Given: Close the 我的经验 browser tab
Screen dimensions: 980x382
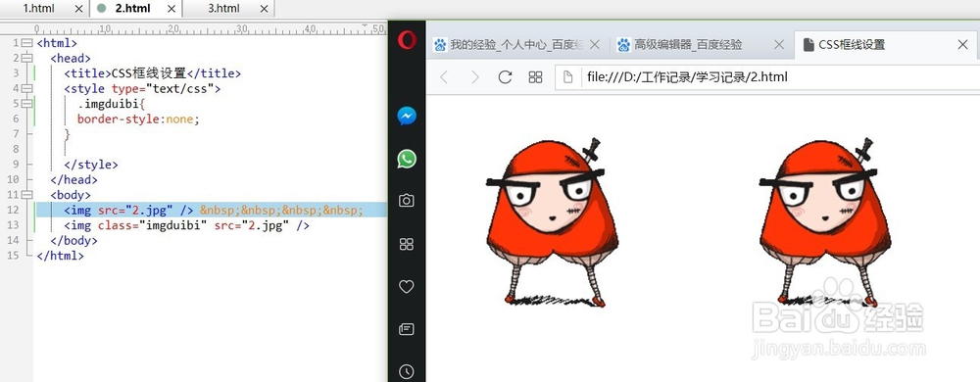Looking at the screenshot, I should 595,44.
